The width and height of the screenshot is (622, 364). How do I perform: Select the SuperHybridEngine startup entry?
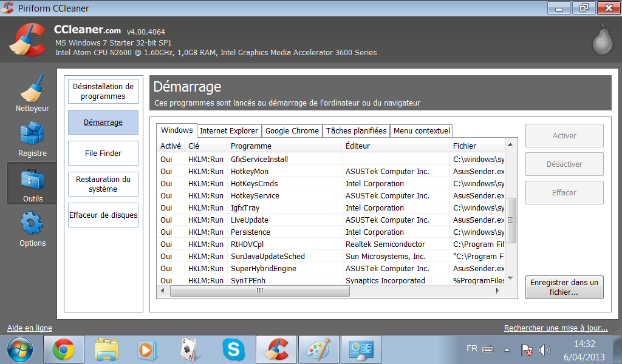point(331,269)
